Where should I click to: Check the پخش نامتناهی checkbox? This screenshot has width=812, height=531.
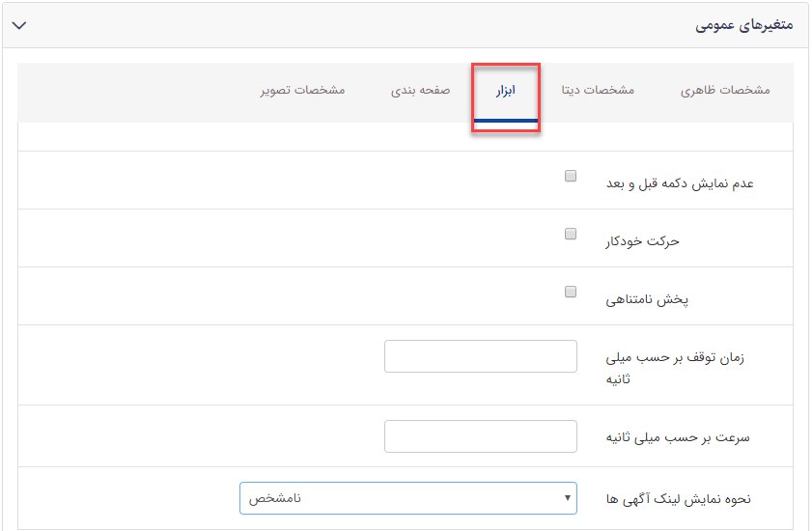pos(571,292)
